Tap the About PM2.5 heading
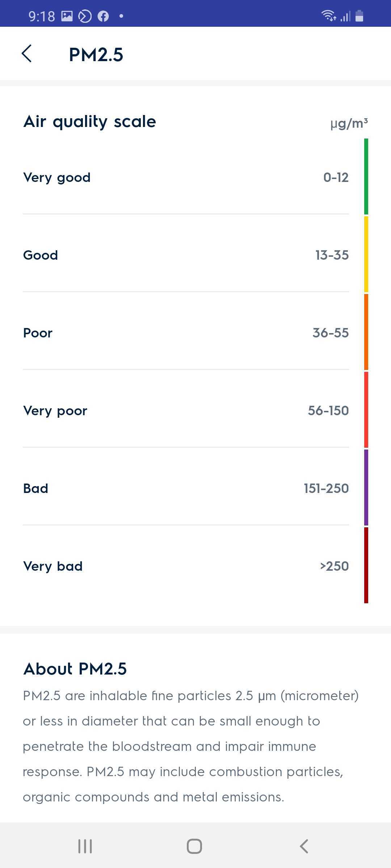The height and width of the screenshot is (868, 391). point(75,669)
